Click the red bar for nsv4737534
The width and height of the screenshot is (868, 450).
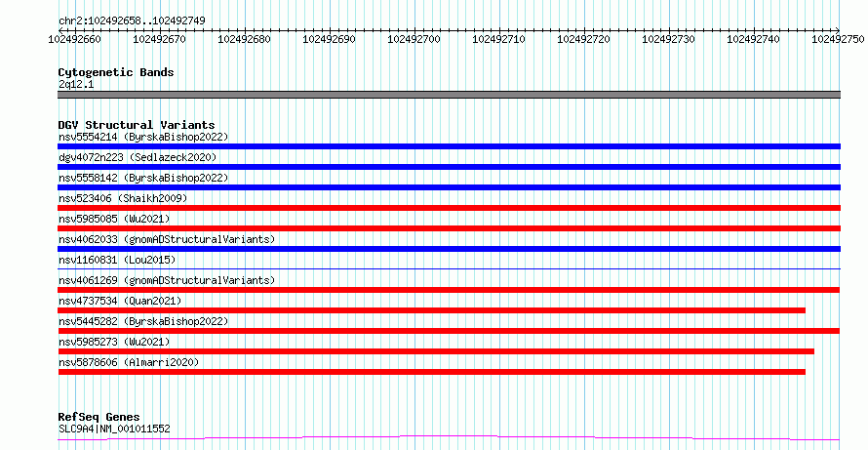pyautogui.click(x=431, y=310)
